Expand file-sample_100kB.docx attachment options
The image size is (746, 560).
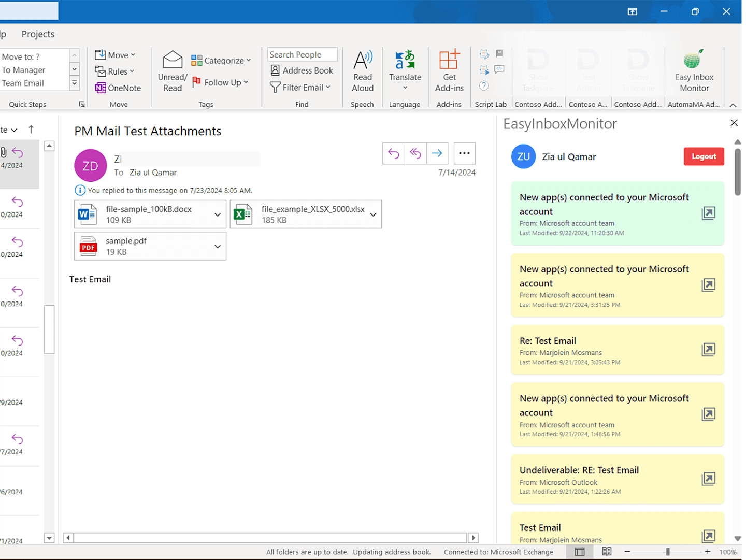pos(218,214)
